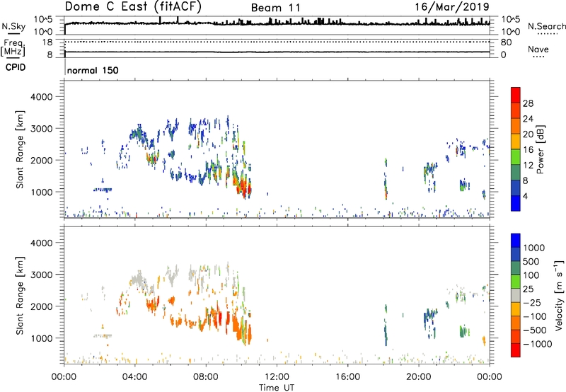The height and width of the screenshot is (392, 566).
Task: Pick the gray segment of the velocity colorbar
Action: click(x=516, y=295)
